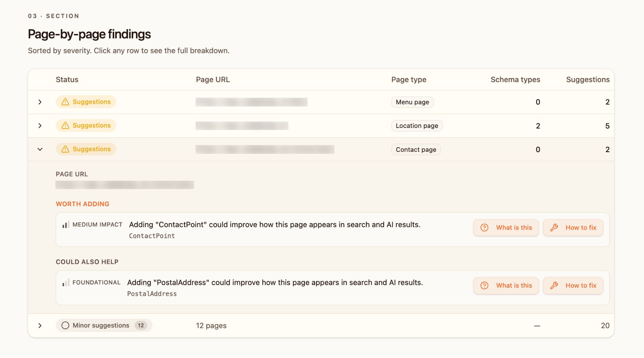This screenshot has height=358, width=644.
Task: Click the Status column header
Action: pos(67,80)
